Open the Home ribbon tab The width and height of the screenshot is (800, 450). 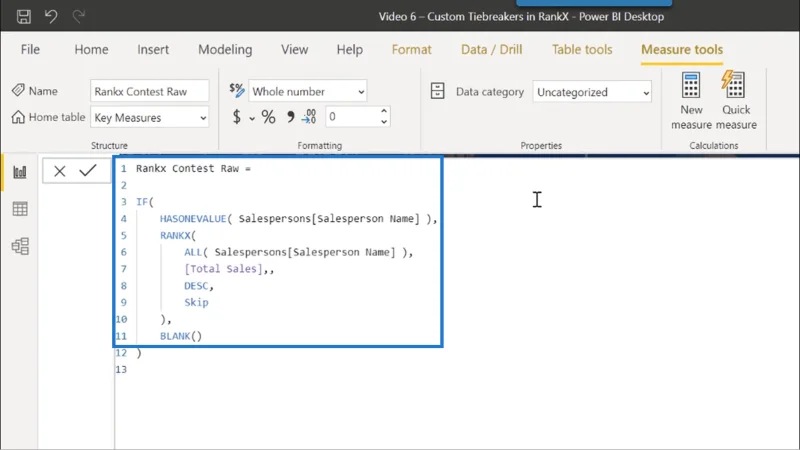91,49
